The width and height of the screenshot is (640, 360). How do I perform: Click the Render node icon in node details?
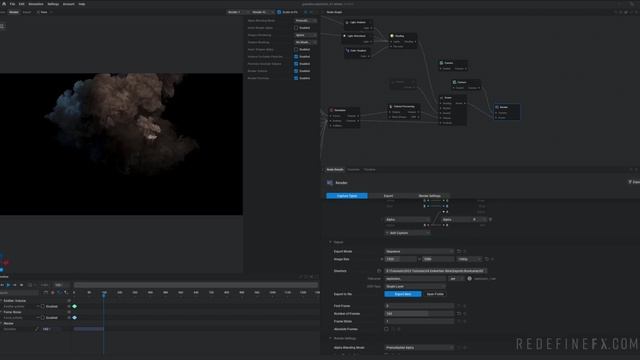point(330,183)
